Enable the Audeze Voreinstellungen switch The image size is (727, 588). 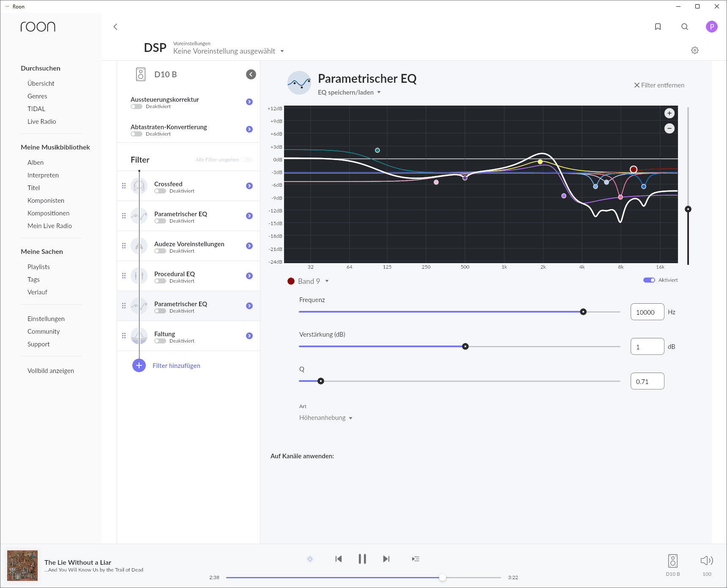(160, 251)
